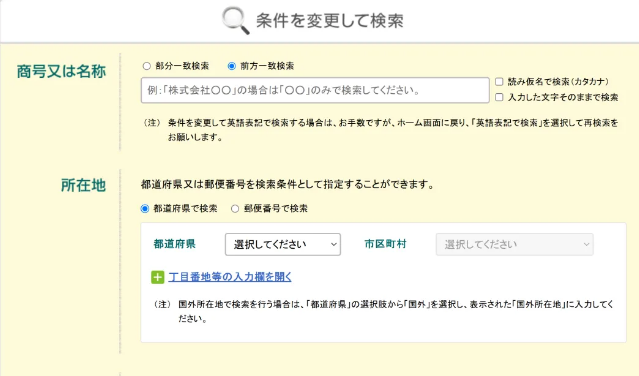Select 部分一致検索 radio button
Viewport: 639px width, 376px height.
point(147,66)
